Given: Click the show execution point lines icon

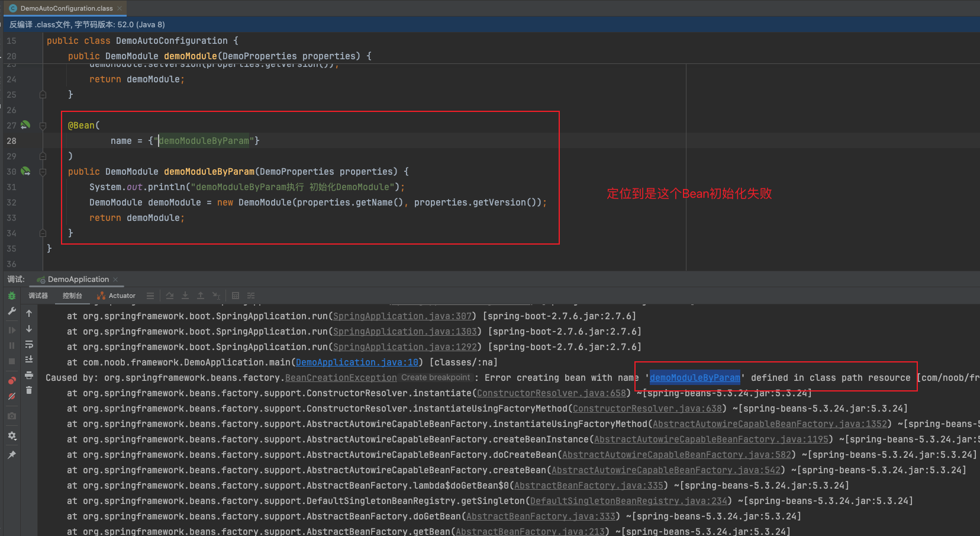Looking at the screenshot, I should point(150,296).
